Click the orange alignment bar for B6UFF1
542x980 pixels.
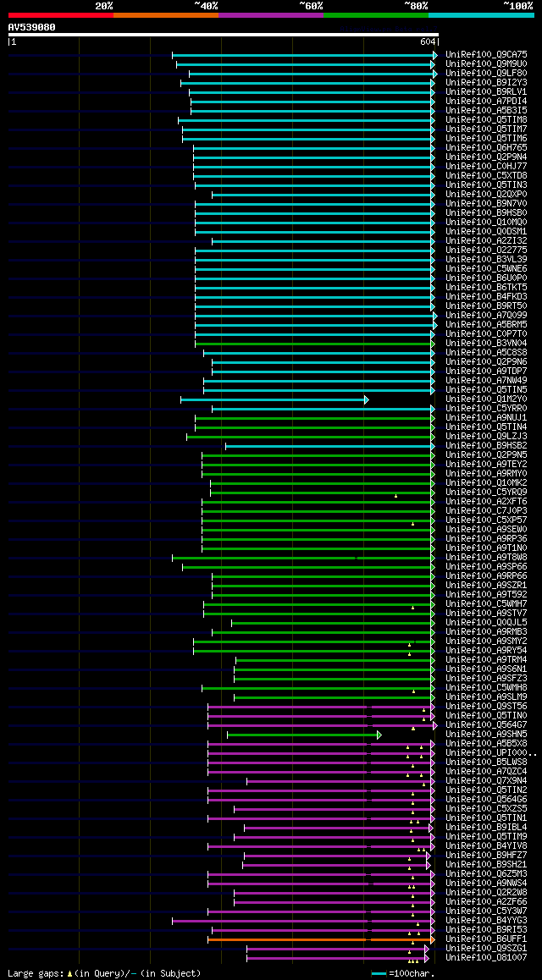click(321, 939)
